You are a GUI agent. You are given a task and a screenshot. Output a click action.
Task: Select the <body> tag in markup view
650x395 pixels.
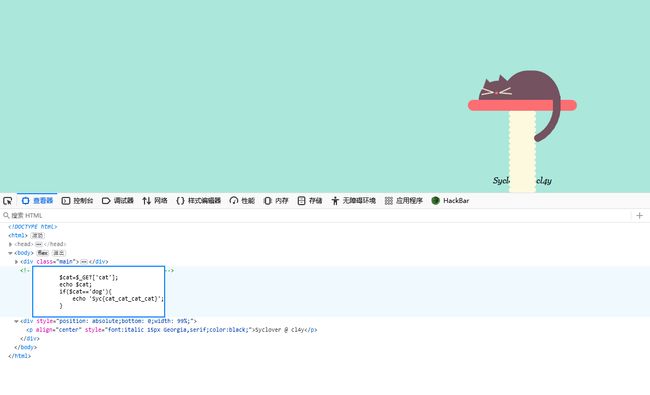point(24,253)
